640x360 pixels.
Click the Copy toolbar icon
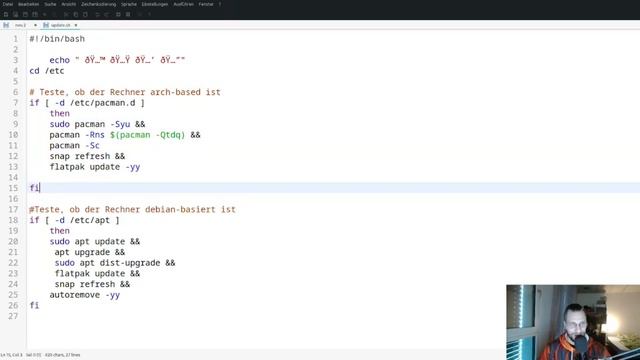(76, 14)
